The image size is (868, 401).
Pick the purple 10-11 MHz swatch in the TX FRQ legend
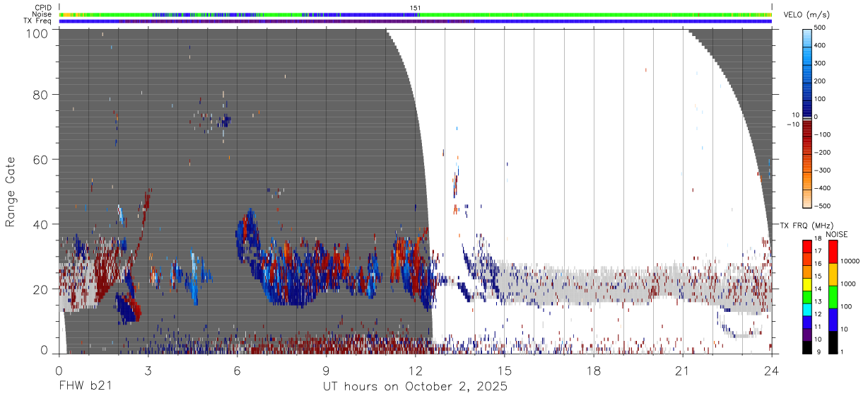[807, 335]
